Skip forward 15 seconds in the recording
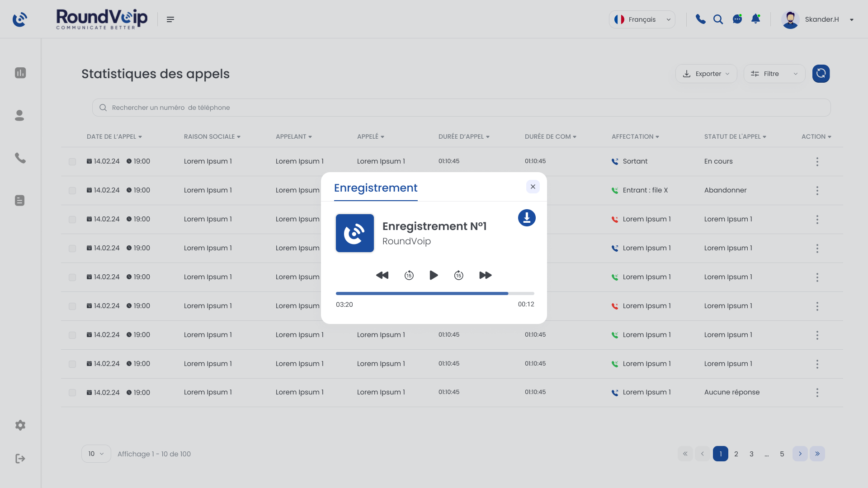Image resolution: width=868 pixels, height=488 pixels. click(x=459, y=275)
